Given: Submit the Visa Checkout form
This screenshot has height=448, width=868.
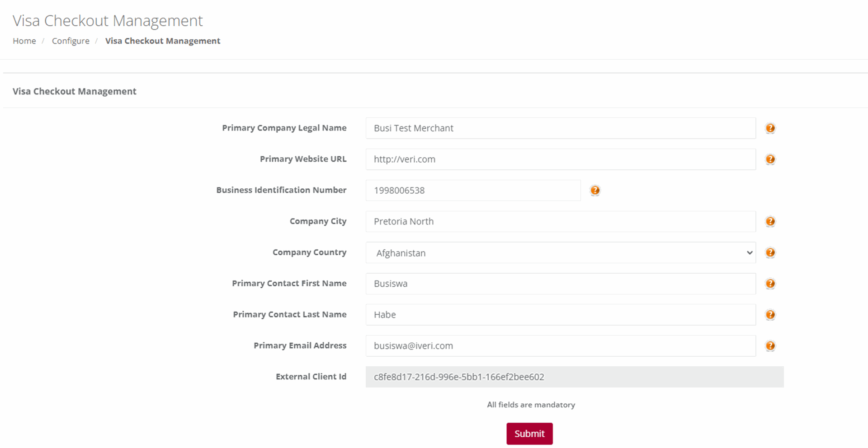Looking at the screenshot, I should 529,434.
